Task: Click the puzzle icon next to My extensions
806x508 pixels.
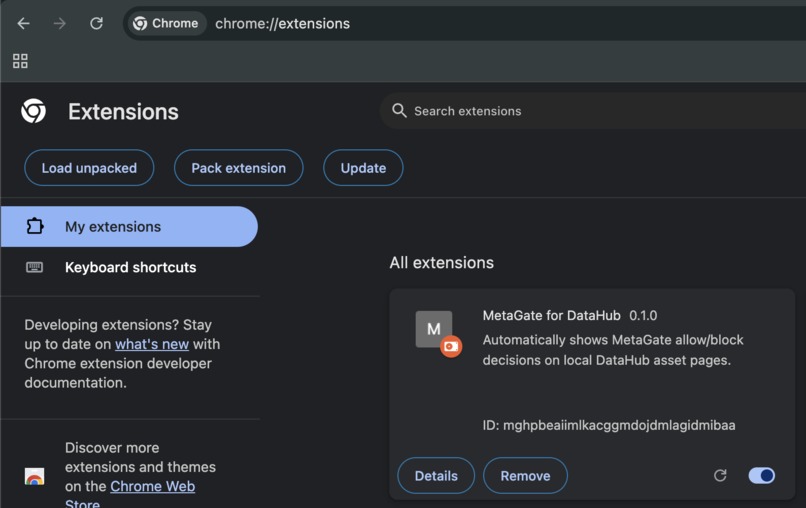Action: coord(34,226)
